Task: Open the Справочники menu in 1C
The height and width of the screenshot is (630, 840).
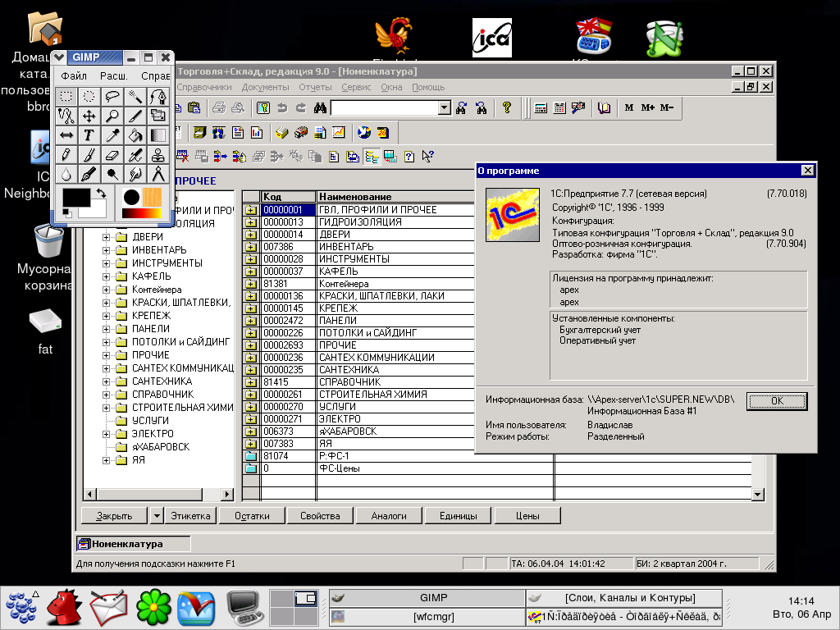Action: [204, 87]
